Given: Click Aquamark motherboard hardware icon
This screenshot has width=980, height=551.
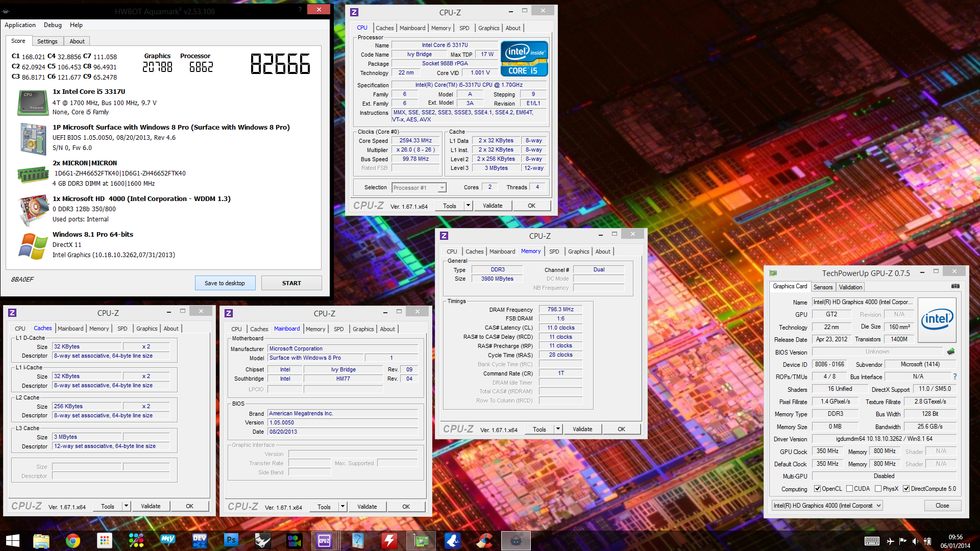Looking at the screenshot, I should (33, 138).
